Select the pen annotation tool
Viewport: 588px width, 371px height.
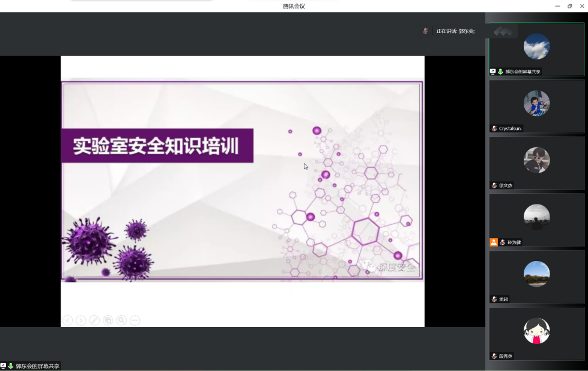(x=94, y=320)
